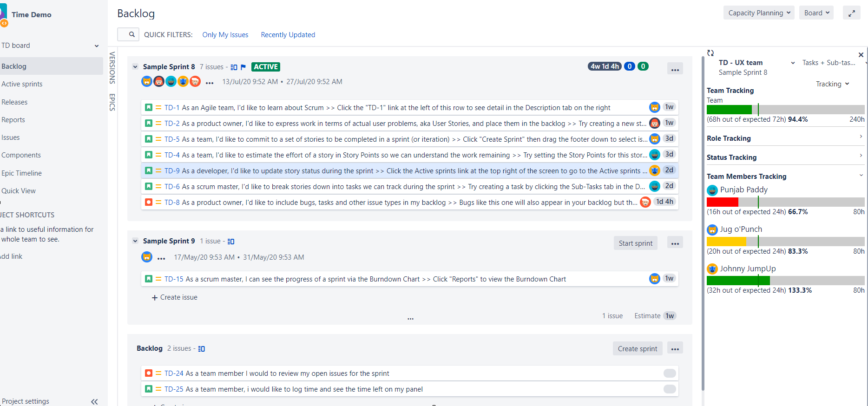This screenshot has height=406, width=868.
Task: Click the assignee avatar on TD-8 row
Action: 645,202
